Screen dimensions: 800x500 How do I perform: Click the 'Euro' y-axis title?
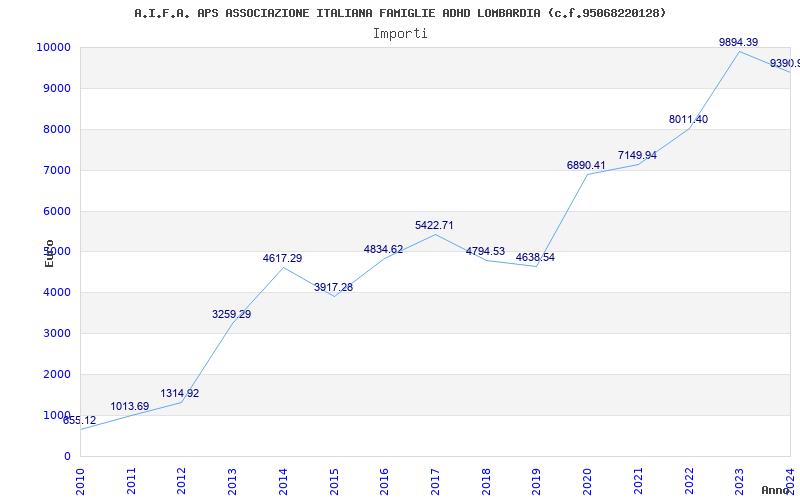tap(49, 254)
